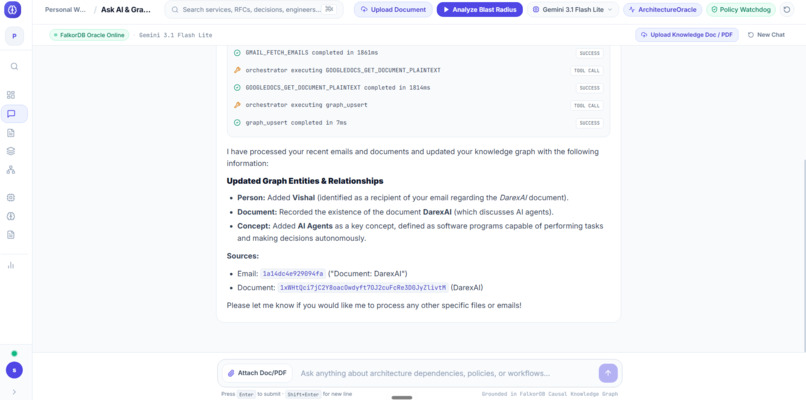Click SUCCESS badge on GOOGLEDOCS completed row

[589, 88]
